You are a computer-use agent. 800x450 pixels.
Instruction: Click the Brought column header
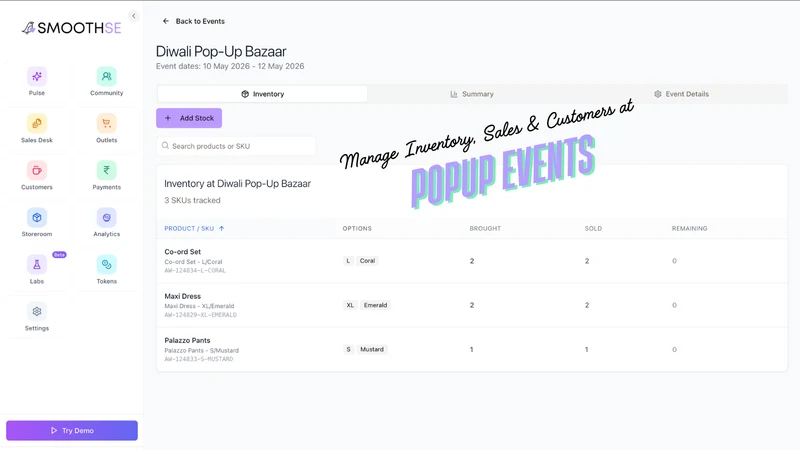point(485,229)
